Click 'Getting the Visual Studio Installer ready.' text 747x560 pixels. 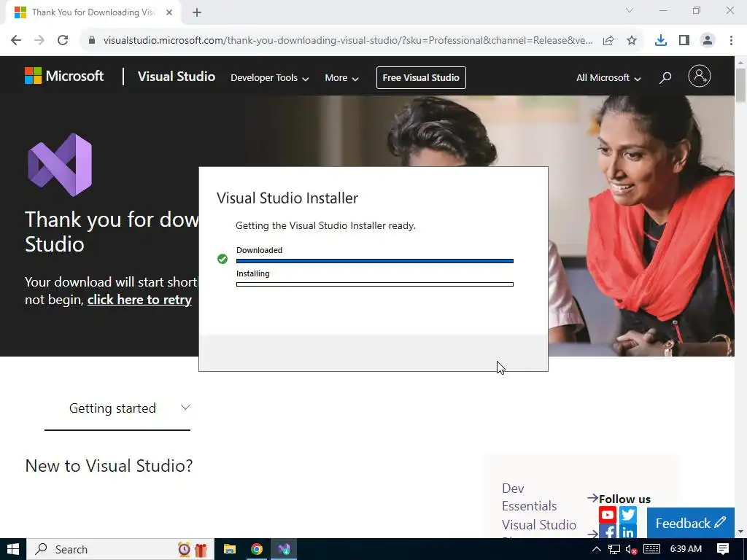click(326, 226)
